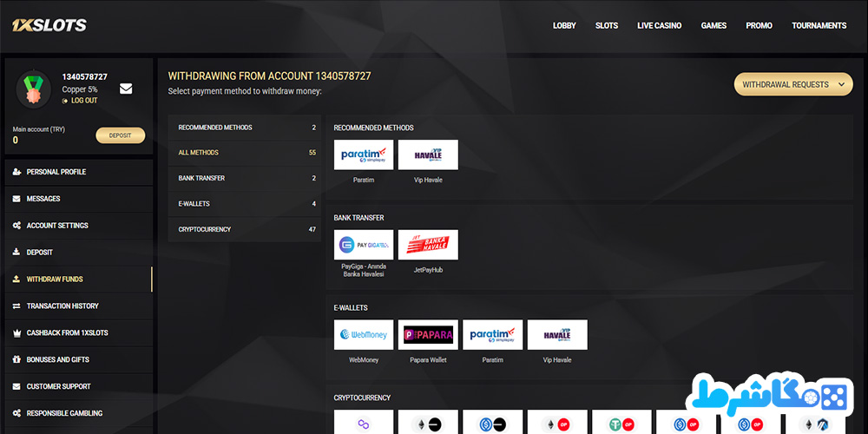
Task: Click the Papara Wallet label text
Action: [428, 360]
